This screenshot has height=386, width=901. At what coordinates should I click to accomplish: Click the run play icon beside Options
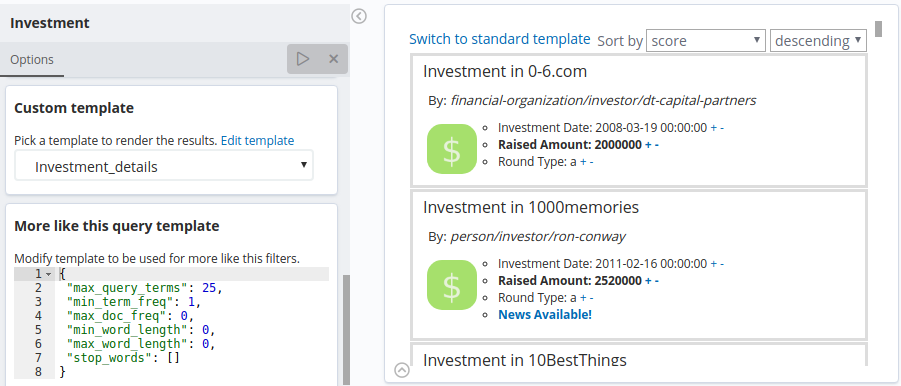click(303, 59)
